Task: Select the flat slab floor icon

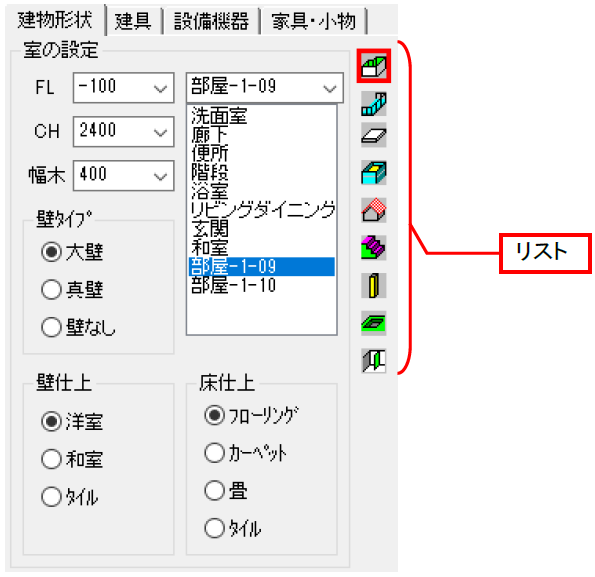Action: [x=374, y=135]
